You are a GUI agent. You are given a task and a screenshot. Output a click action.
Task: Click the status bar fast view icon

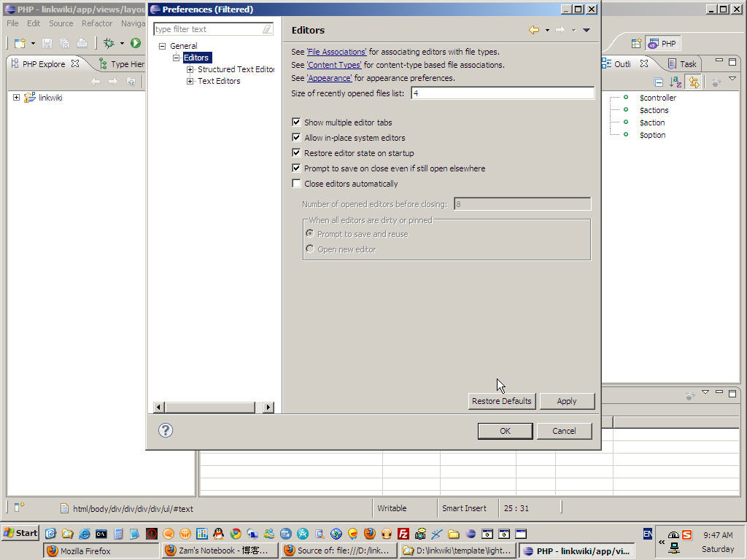(18, 507)
